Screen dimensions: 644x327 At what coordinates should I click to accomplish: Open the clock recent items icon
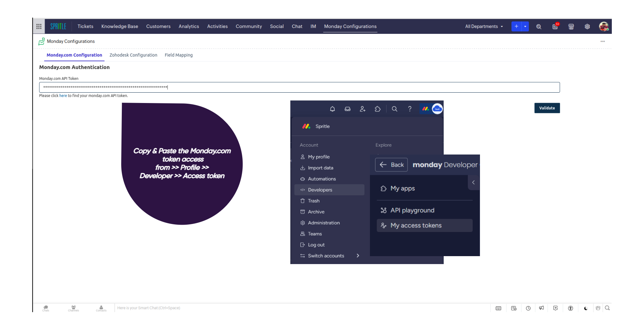coord(528,308)
